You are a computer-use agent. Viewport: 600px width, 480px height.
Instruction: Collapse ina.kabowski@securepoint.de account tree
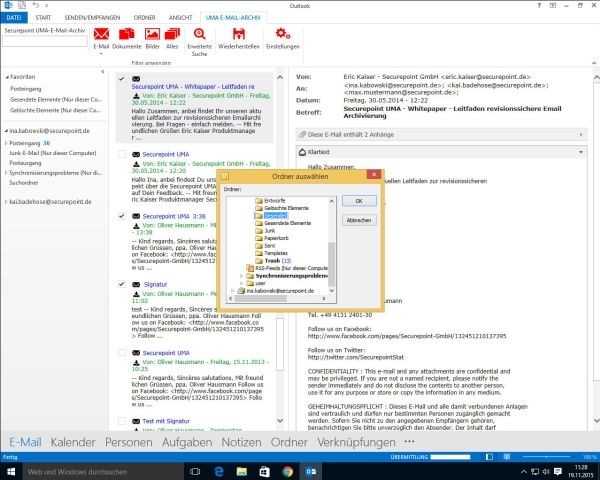point(6,131)
